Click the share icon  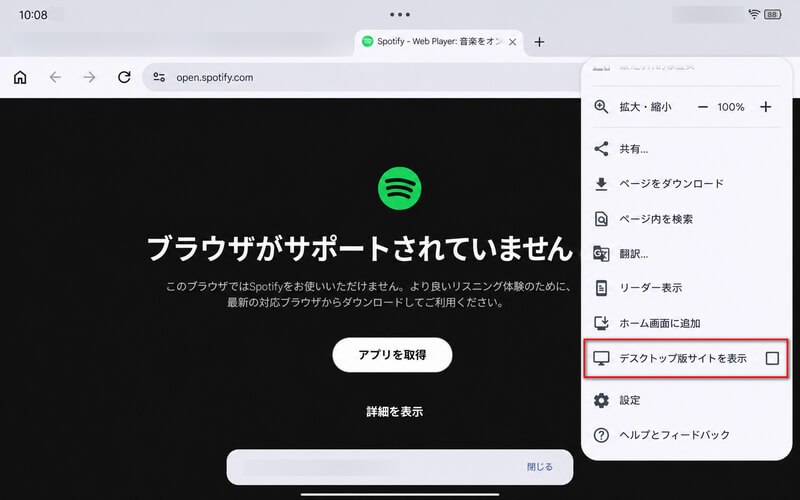[601, 149]
